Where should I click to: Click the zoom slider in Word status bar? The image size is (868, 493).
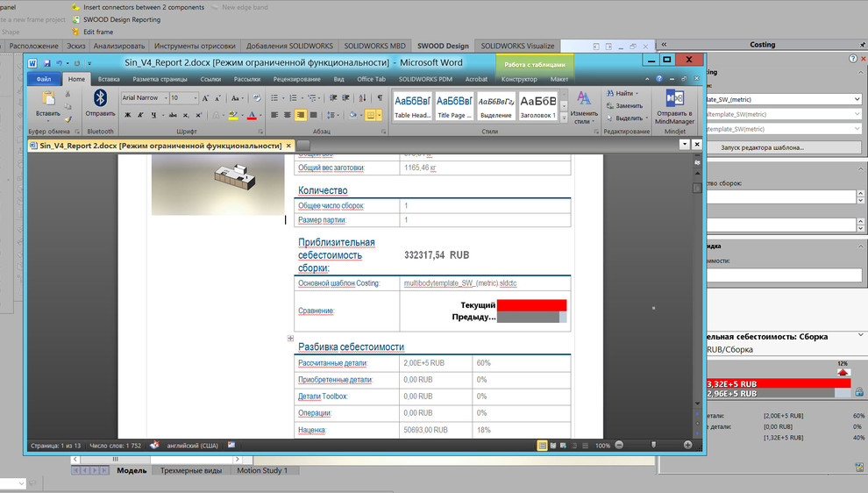pyautogui.click(x=652, y=446)
